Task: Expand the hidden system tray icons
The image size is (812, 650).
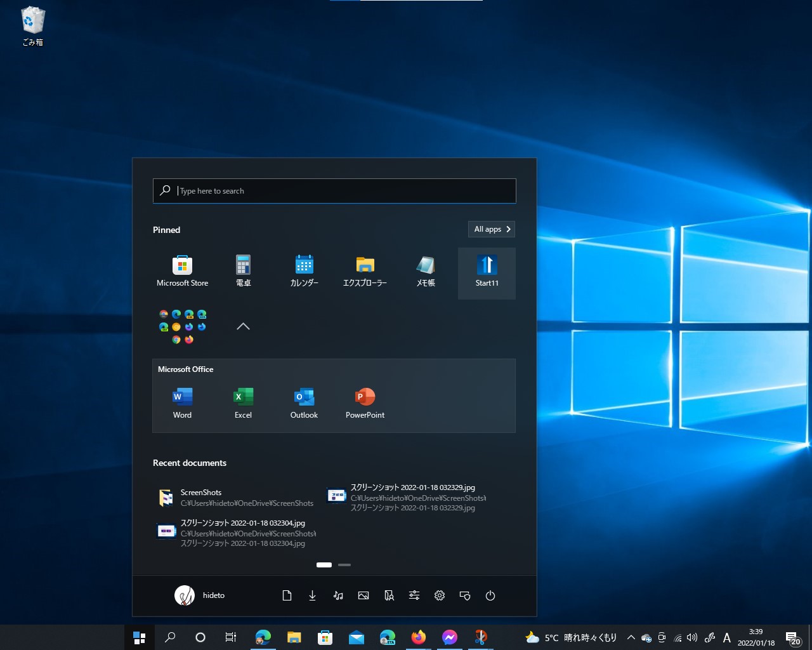Action: coord(631,637)
